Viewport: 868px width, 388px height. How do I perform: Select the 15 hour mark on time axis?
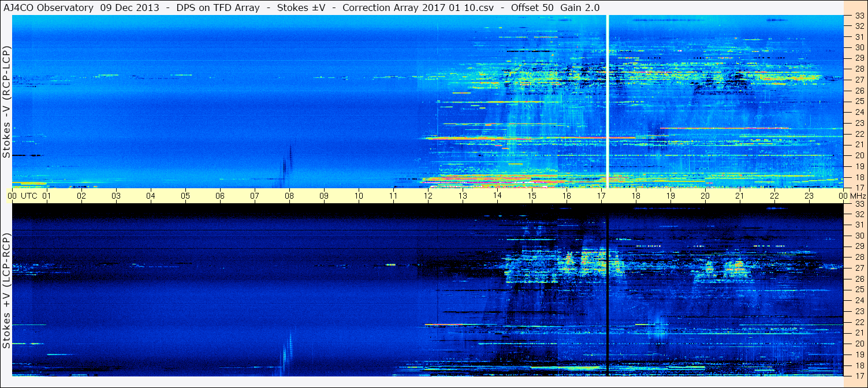[532, 196]
